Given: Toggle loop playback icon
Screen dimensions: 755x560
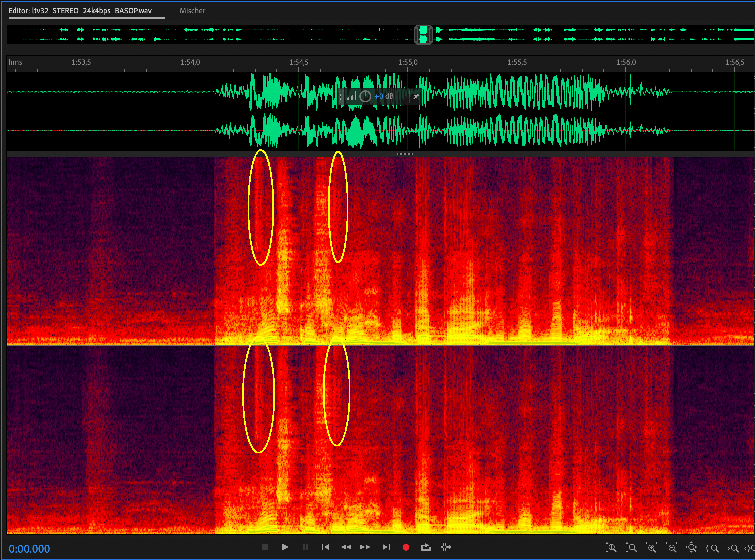Looking at the screenshot, I should pos(426,547).
